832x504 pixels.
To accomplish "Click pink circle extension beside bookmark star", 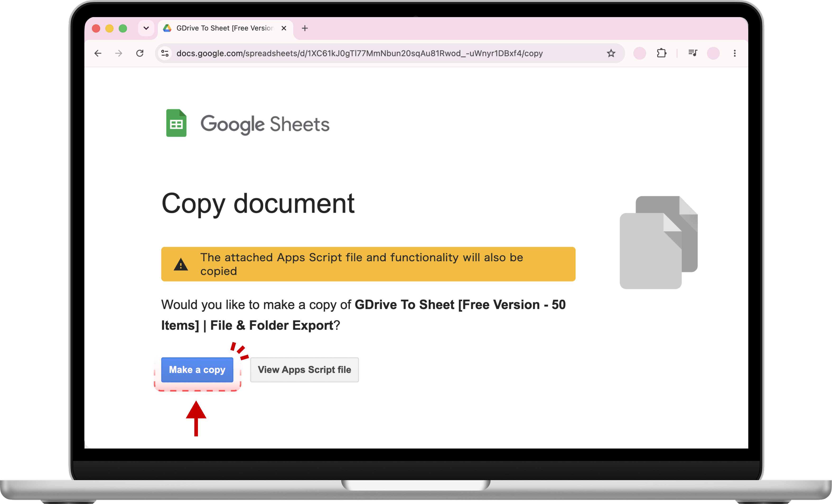I will pos(640,53).
